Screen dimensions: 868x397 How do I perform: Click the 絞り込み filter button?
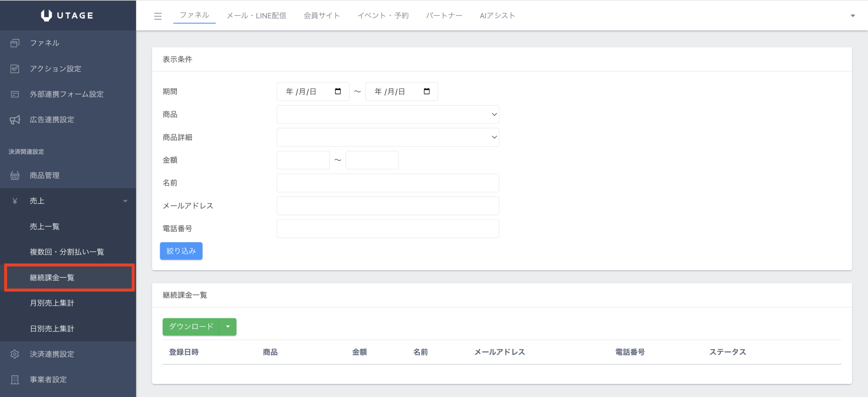[x=181, y=251]
